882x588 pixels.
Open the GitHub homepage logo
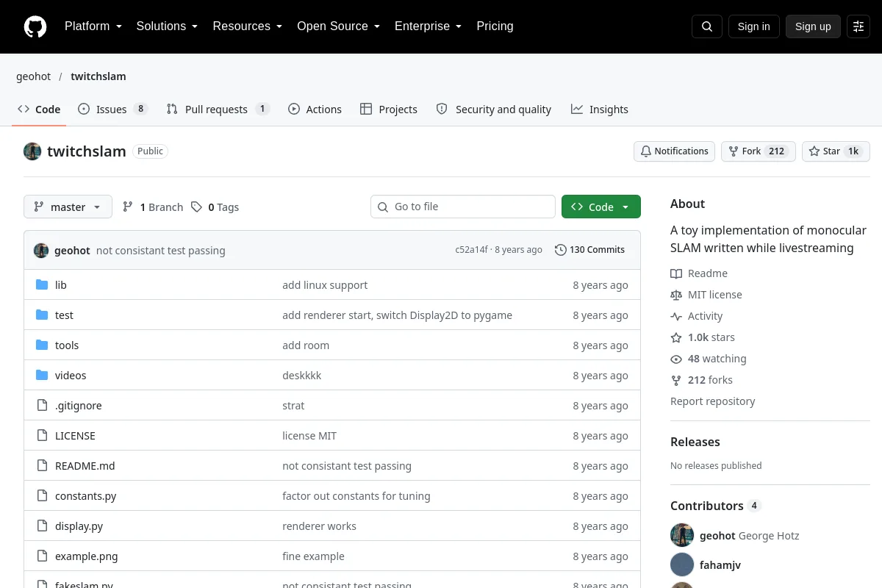tap(35, 26)
